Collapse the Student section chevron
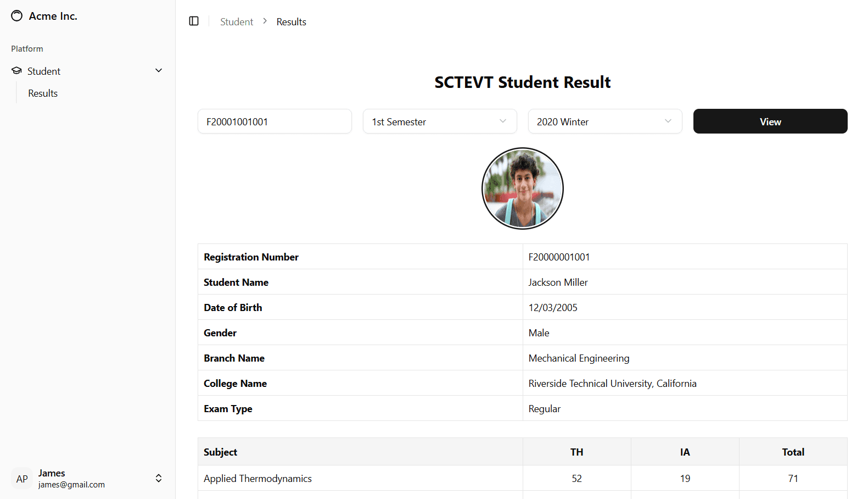This screenshot has height=499, width=868. (x=159, y=71)
